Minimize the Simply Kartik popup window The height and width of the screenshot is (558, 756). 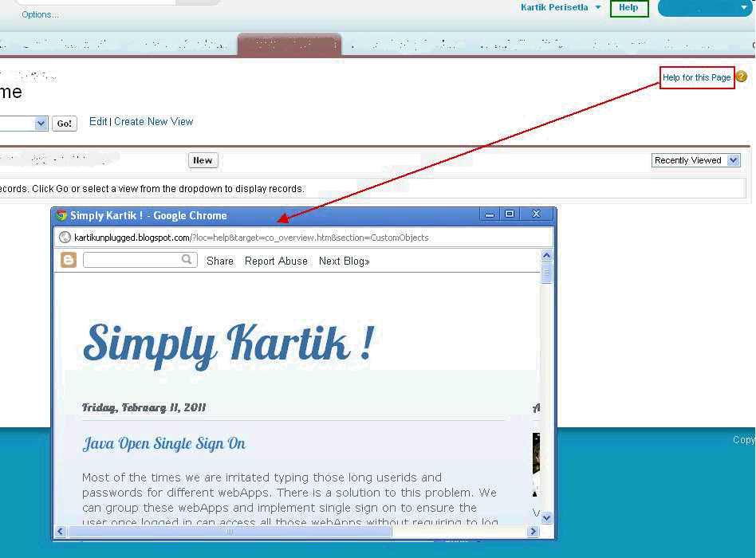(x=490, y=214)
